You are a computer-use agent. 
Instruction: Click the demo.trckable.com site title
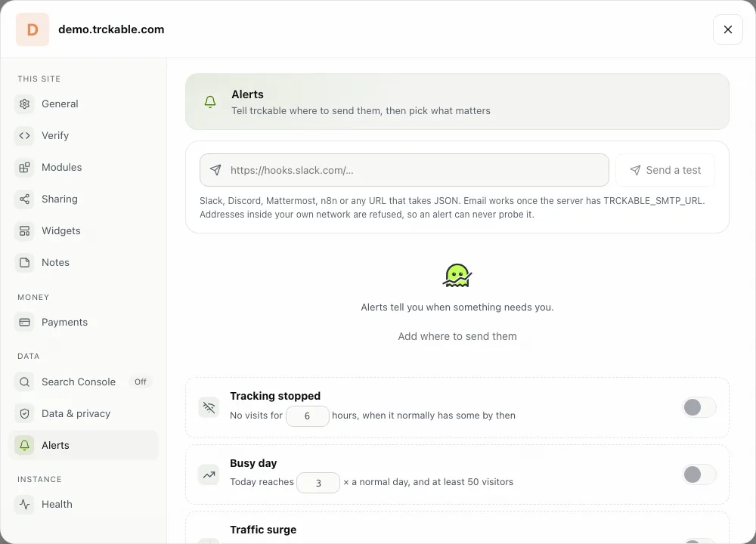coord(111,29)
